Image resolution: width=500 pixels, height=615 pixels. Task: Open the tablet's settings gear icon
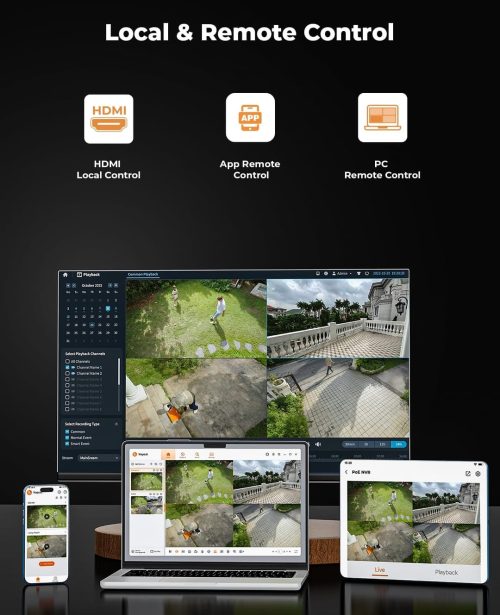[x=478, y=474]
